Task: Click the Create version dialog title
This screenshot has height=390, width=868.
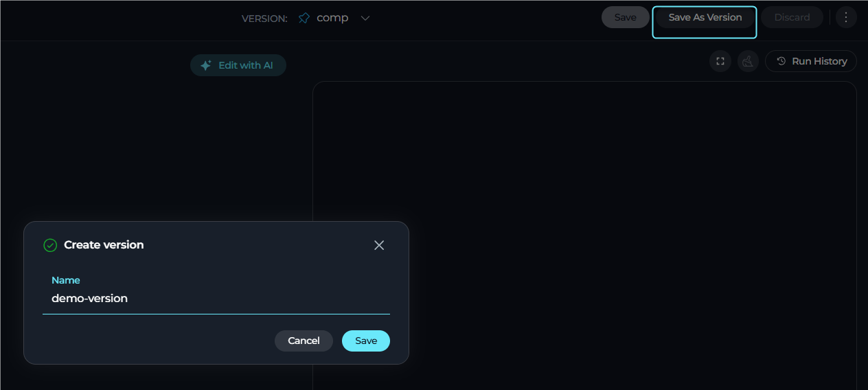Action: [x=104, y=244]
